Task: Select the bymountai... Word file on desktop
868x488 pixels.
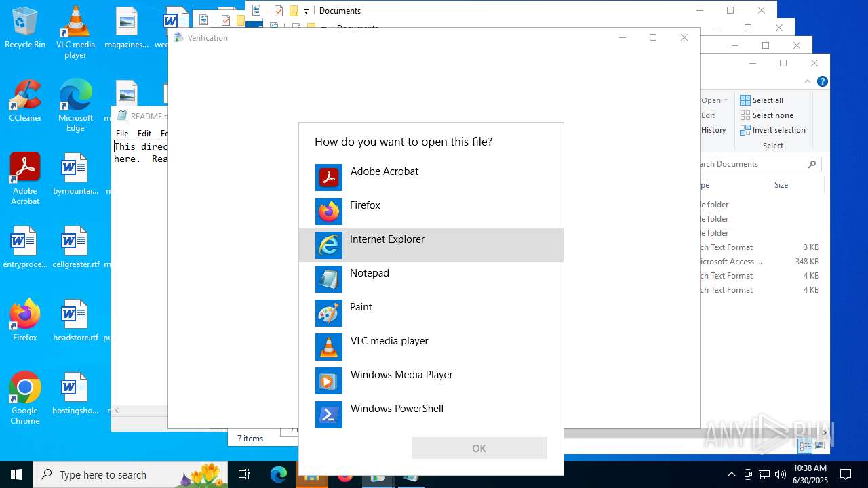Action: [x=75, y=174]
